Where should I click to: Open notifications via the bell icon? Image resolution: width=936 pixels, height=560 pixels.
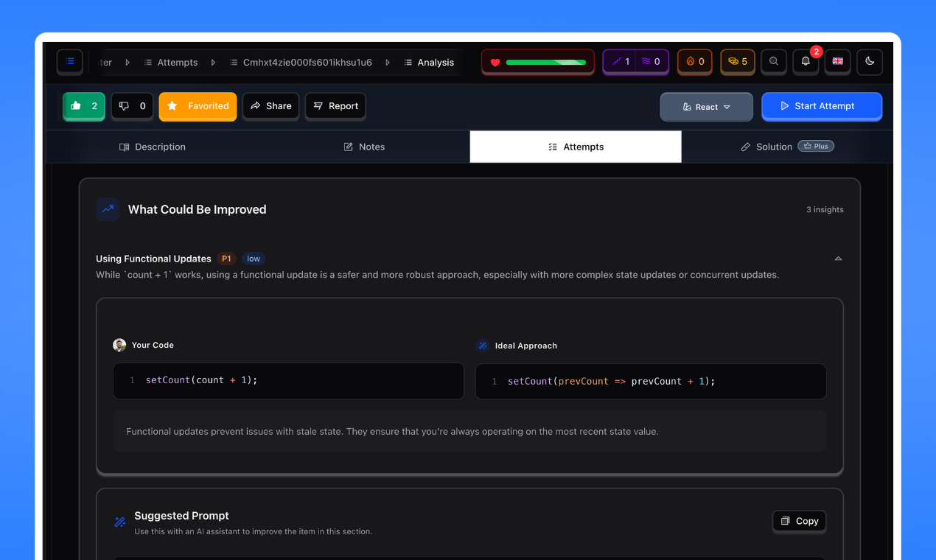tap(806, 62)
